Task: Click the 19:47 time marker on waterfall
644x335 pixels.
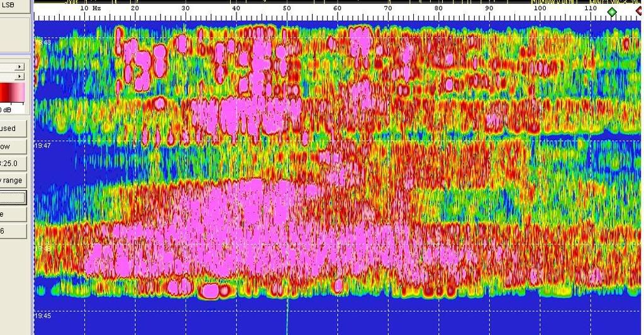Action: pos(43,145)
